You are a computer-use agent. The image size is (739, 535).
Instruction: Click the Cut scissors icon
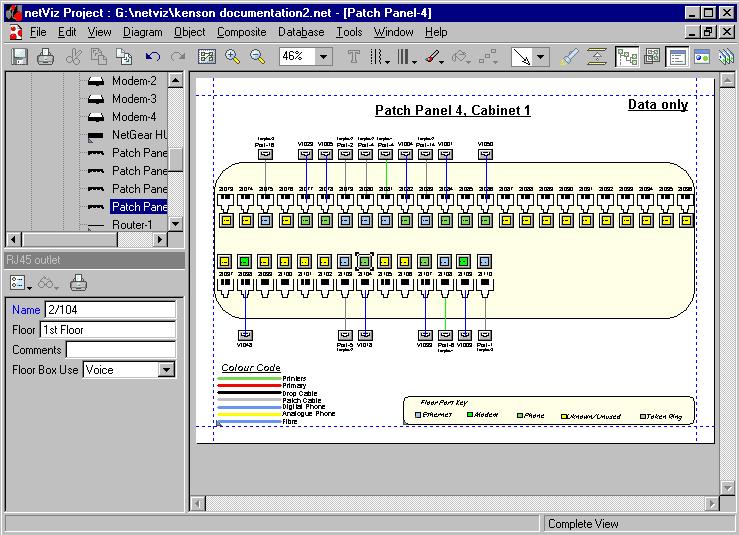73,57
